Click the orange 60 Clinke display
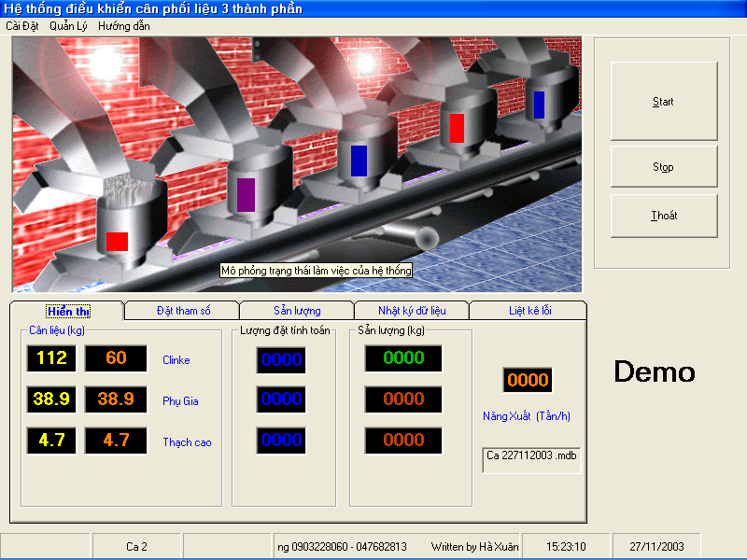 pos(116,358)
